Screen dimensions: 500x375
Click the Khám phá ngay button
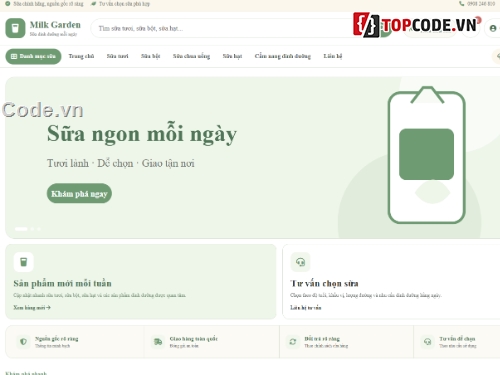79,193
